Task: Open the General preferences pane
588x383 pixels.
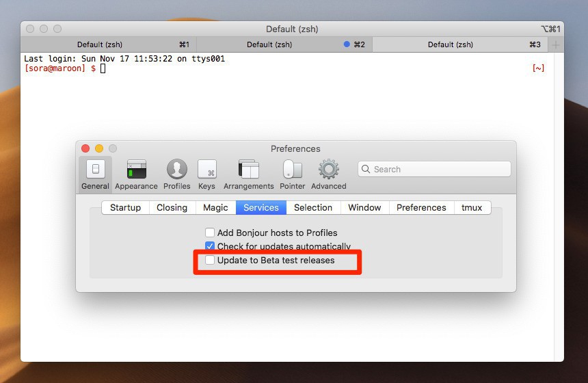Action: pos(95,174)
